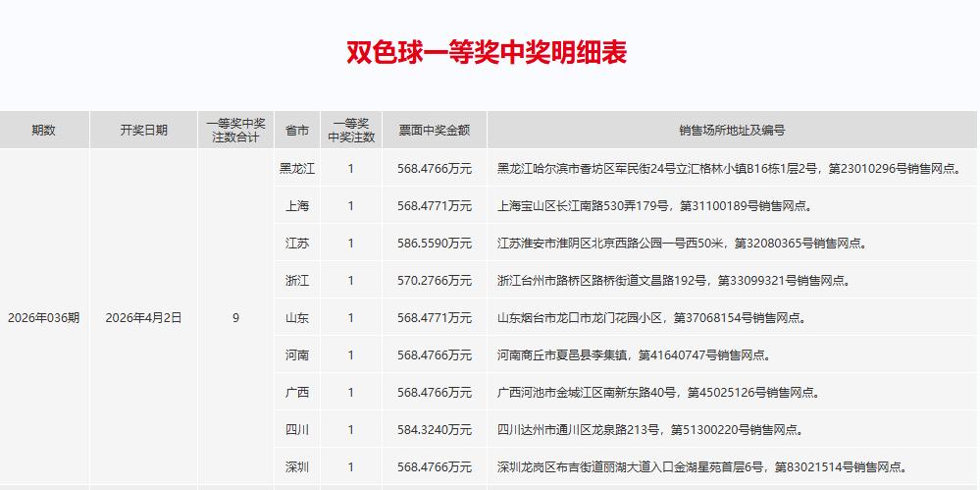Click the 票面中奖金额 column header
This screenshot has width=980, height=490.
click(435, 131)
